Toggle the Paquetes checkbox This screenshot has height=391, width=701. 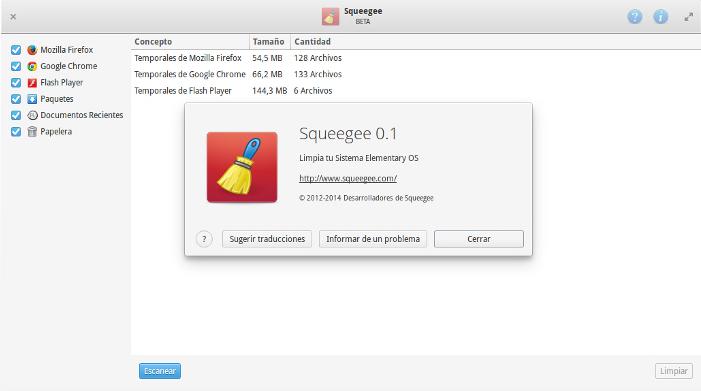16,99
